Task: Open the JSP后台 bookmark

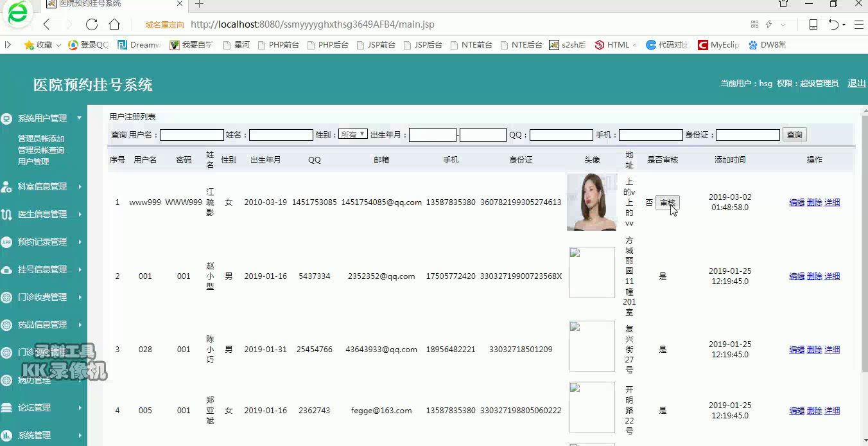Action: tap(422, 45)
